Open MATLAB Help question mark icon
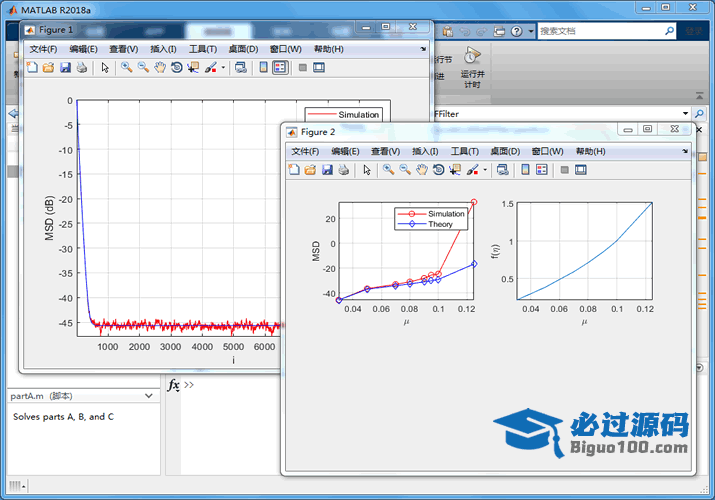Viewport: 715px width, 500px height. [x=516, y=31]
